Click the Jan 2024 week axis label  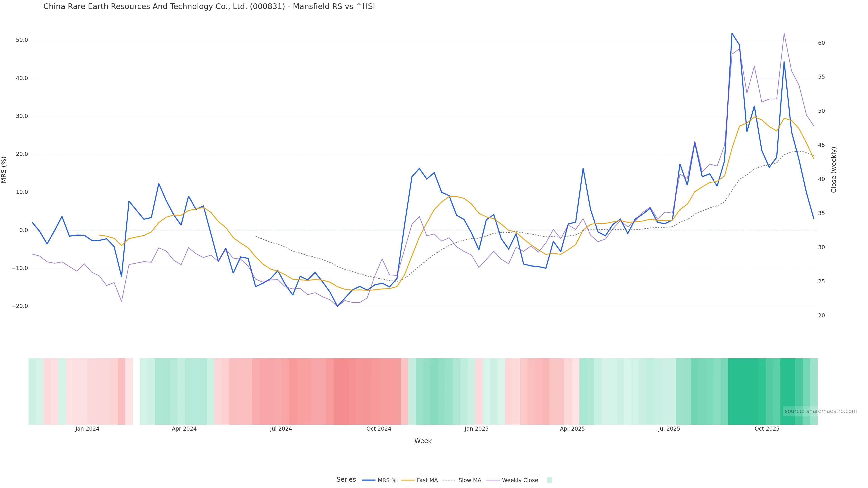87,429
